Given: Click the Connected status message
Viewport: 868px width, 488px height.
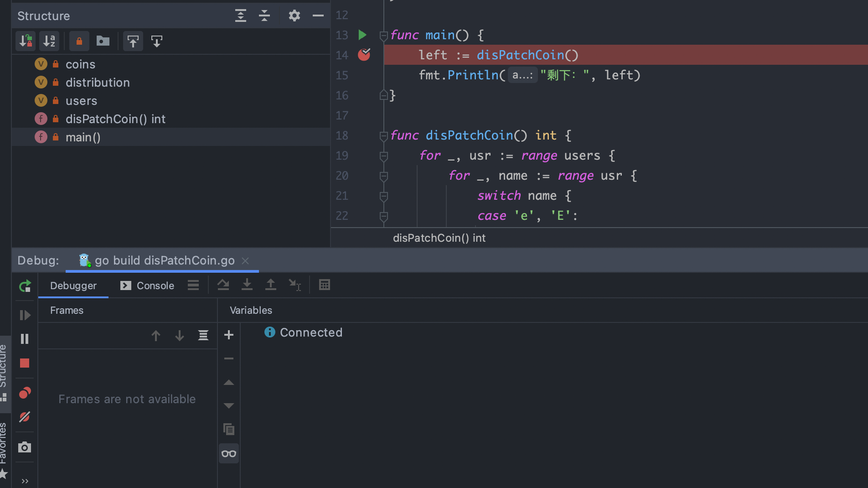Looking at the screenshot, I should (311, 332).
